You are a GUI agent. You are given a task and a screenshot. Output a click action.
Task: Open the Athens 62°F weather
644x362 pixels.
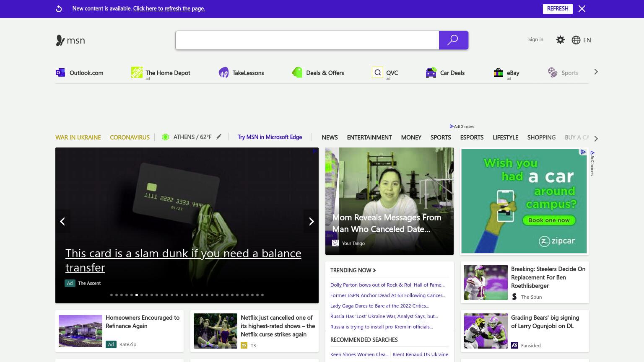(192, 137)
